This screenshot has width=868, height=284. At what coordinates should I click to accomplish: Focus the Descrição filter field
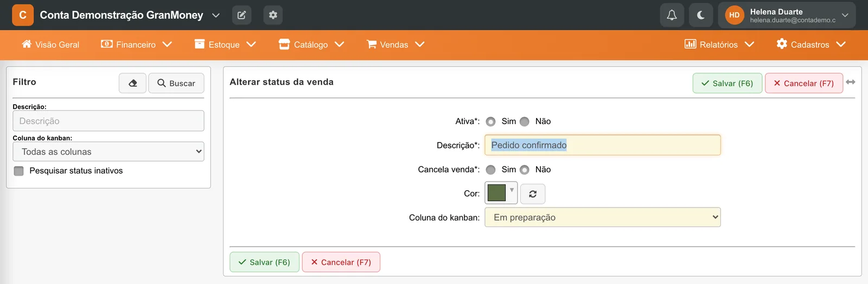[x=108, y=121]
